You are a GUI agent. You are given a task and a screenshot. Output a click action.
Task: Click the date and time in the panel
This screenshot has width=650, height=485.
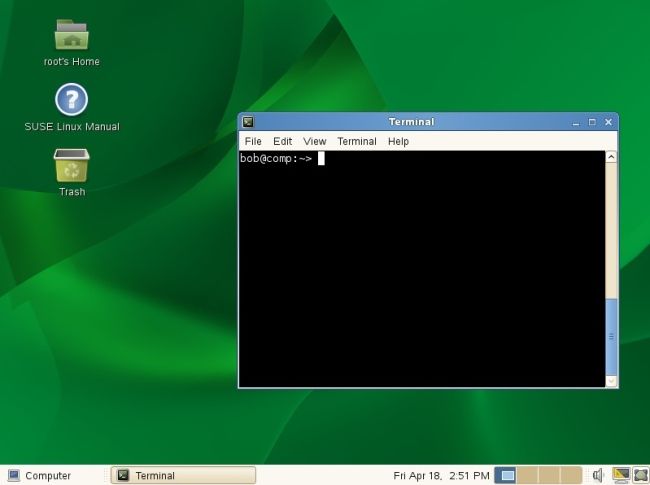tap(441, 475)
